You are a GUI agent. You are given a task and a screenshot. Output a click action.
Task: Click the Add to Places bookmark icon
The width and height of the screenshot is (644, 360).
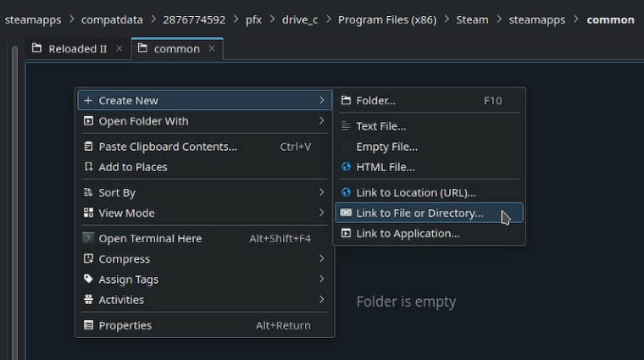click(x=89, y=167)
